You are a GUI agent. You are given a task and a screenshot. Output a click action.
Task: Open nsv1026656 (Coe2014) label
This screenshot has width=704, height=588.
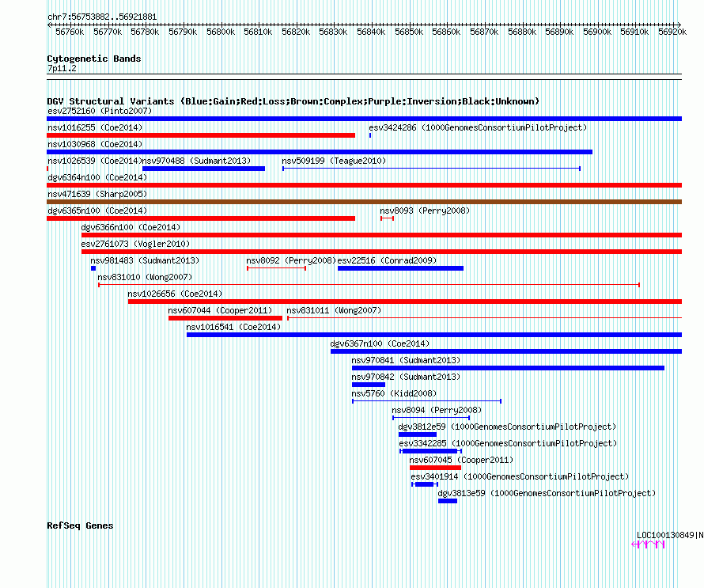click(175, 294)
